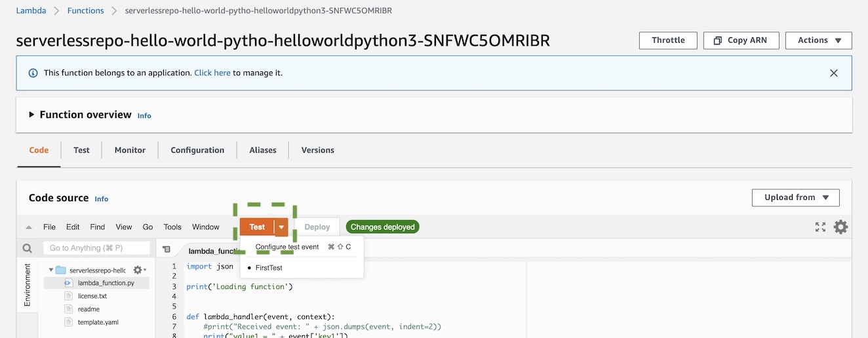Click the template.yaml file icon
The height and width of the screenshot is (338, 868).
coord(68,322)
